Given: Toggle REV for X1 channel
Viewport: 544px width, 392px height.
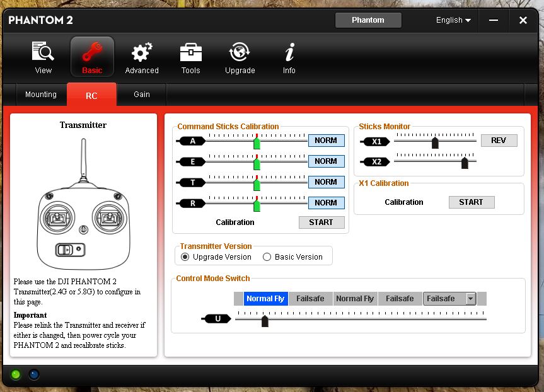Looking at the screenshot, I should (x=499, y=141).
